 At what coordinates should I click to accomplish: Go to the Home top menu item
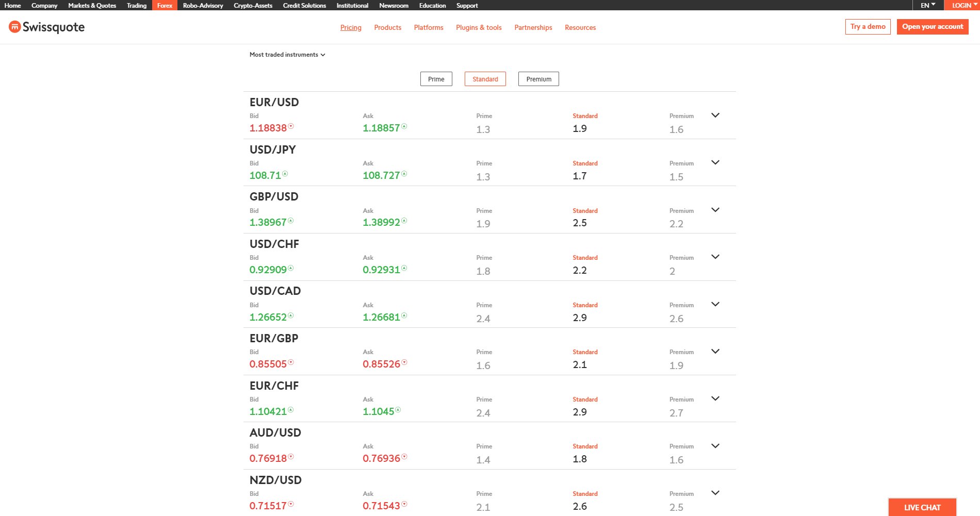12,5
